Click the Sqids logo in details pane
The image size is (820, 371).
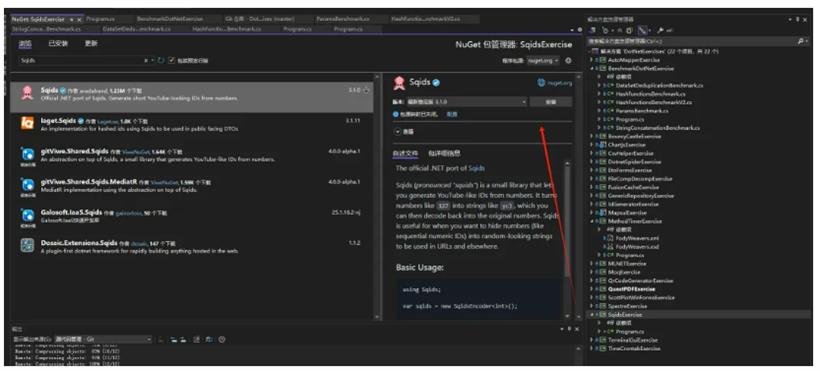click(x=400, y=82)
